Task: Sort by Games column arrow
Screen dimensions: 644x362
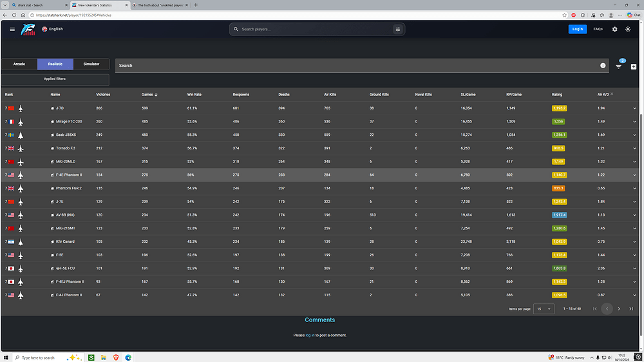Action: coord(156,95)
